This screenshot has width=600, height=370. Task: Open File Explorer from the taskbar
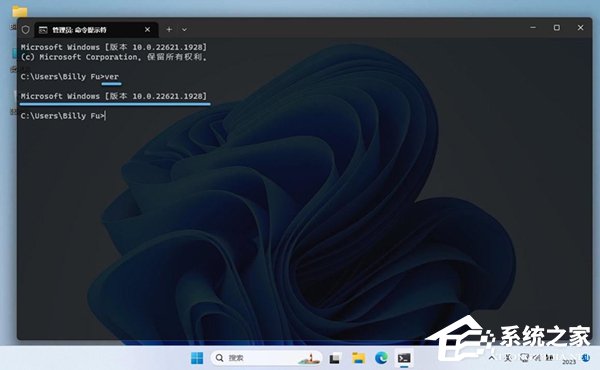(359, 358)
